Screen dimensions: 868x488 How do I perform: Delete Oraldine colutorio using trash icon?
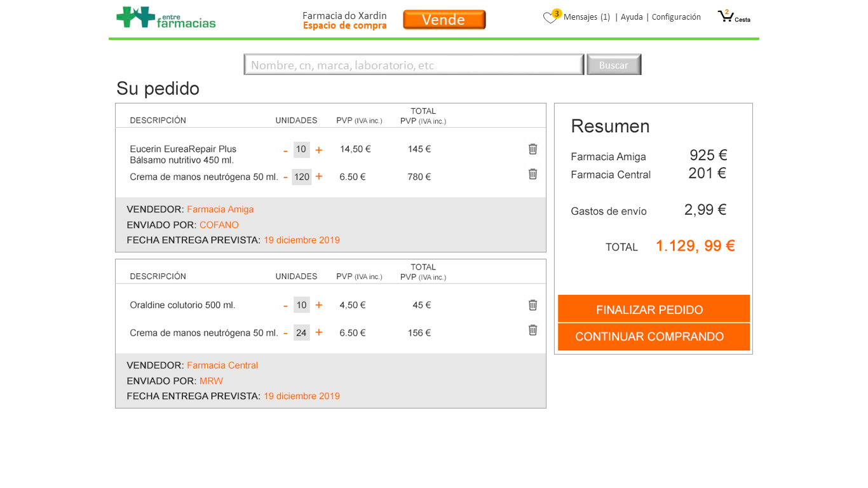[532, 305]
